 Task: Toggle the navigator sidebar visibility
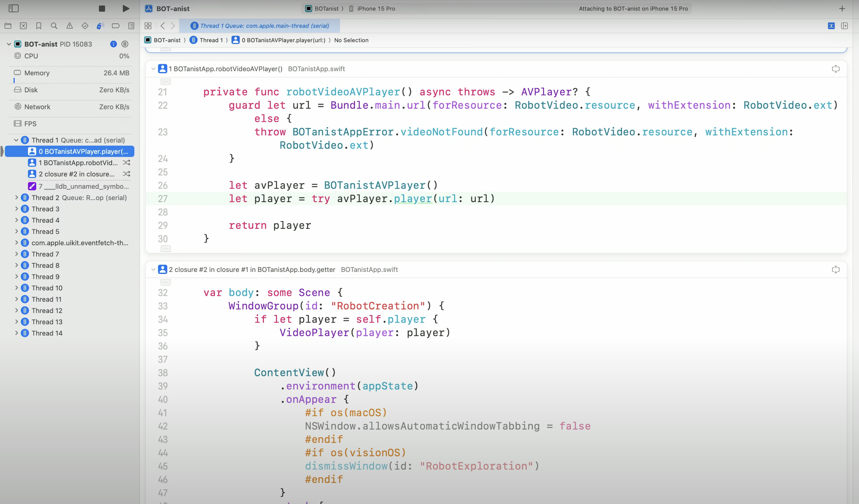[13, 8]
